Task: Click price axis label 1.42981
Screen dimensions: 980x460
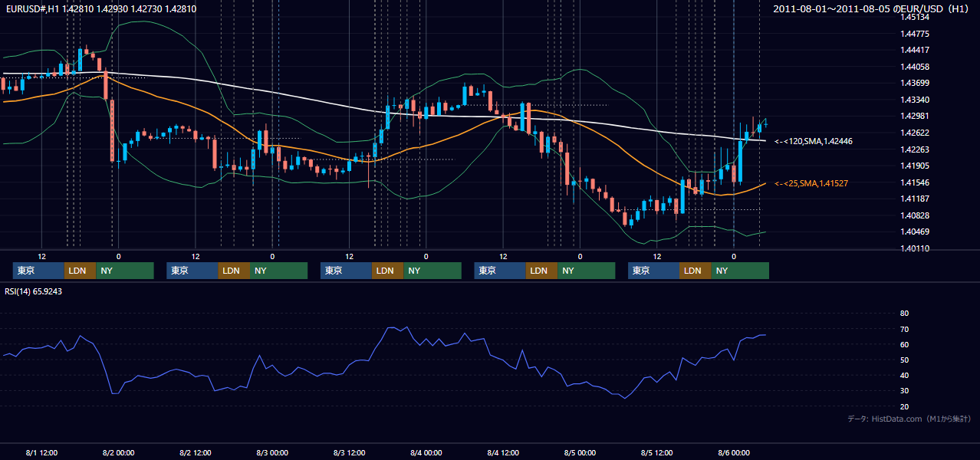Action: point(914,117)
